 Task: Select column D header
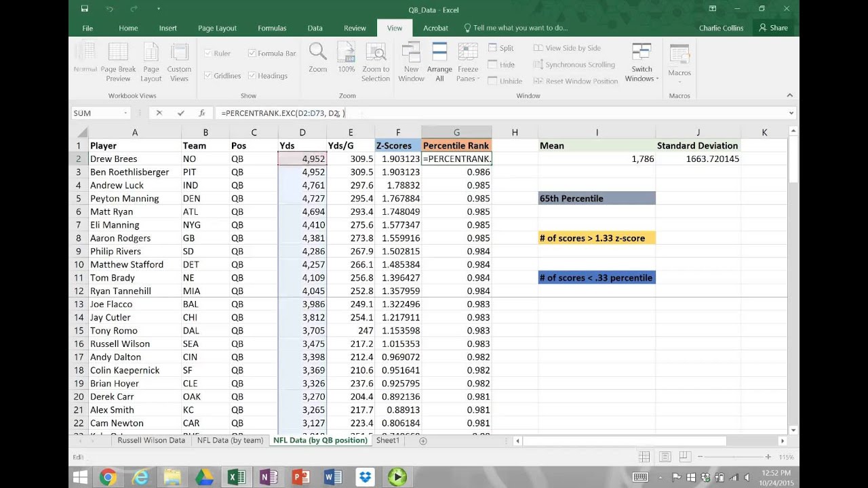click(302, 133)
